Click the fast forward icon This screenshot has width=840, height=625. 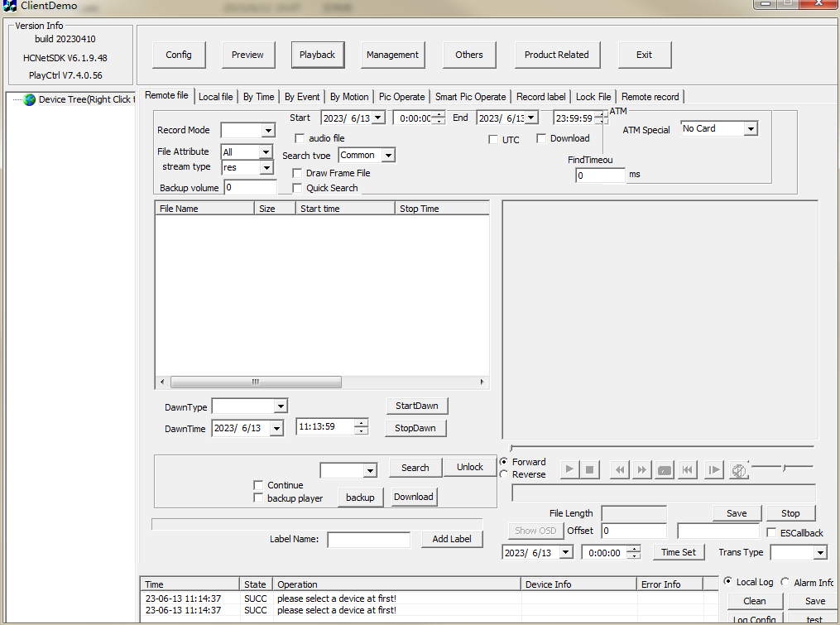click(641, 469)
